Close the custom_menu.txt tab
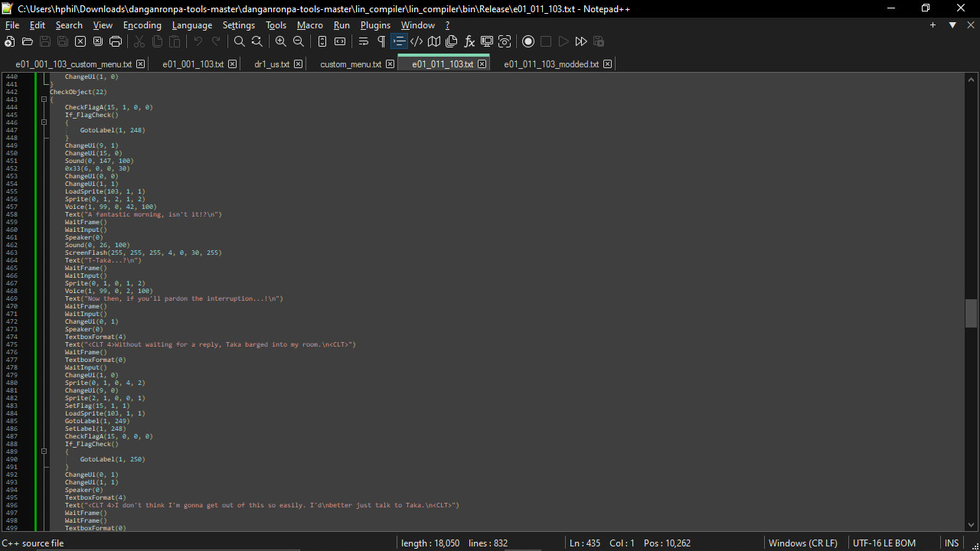This screenshot has height=551, width=980. point(390,64)
